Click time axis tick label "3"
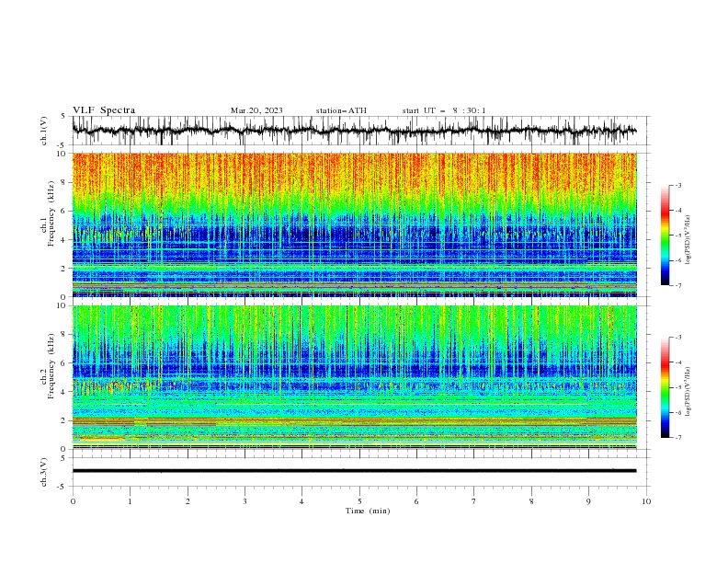The width and height of the screenshot is (728, 563). click(x=245, y=501)
